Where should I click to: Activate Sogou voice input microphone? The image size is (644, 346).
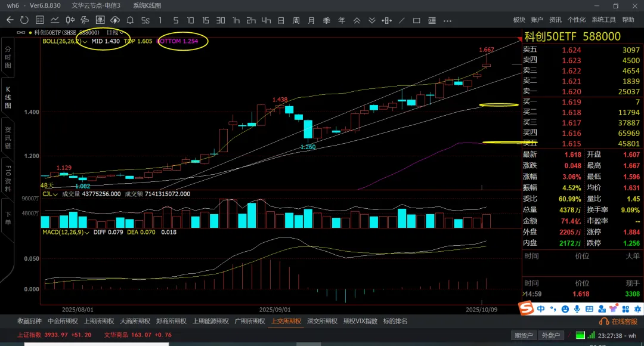pos(577,309)
